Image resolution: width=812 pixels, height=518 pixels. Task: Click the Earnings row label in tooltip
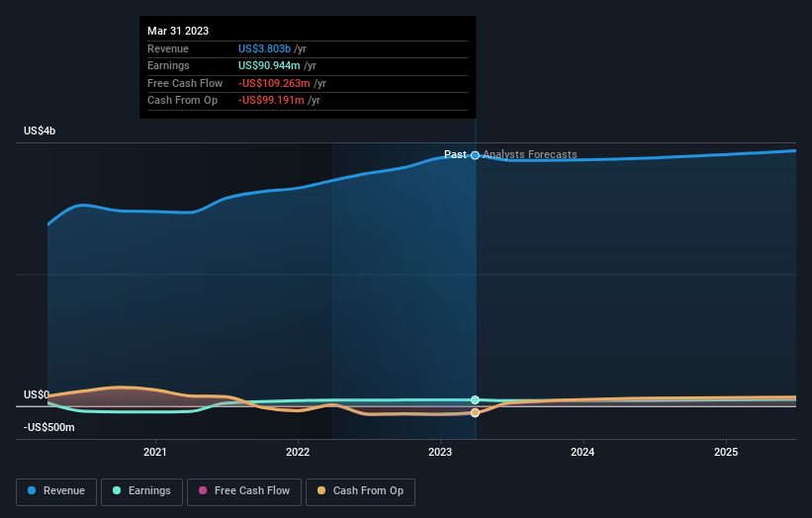(x=168, y=65)
